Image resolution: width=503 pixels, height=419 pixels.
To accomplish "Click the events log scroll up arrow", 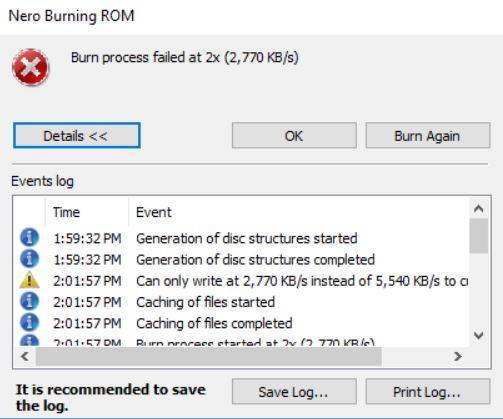I will point(479,209).
